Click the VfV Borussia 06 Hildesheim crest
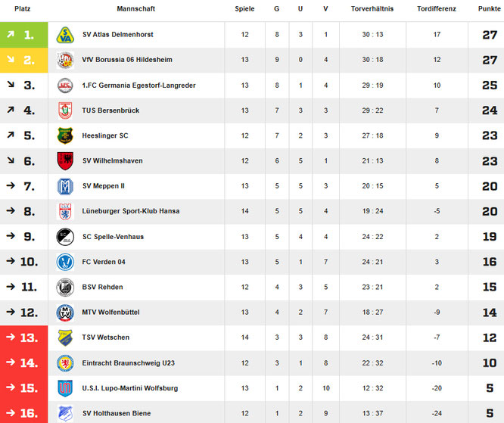 pyautogui.click(x=64, y=60)
